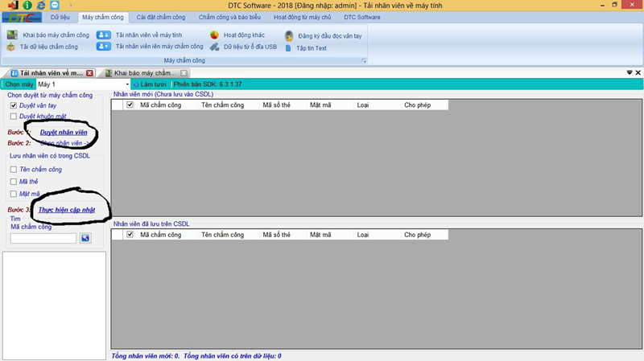This screenshot has width=644, height=361.
Task: Open the Chấm công và báo biểu tab
Action: pos(229,17)
